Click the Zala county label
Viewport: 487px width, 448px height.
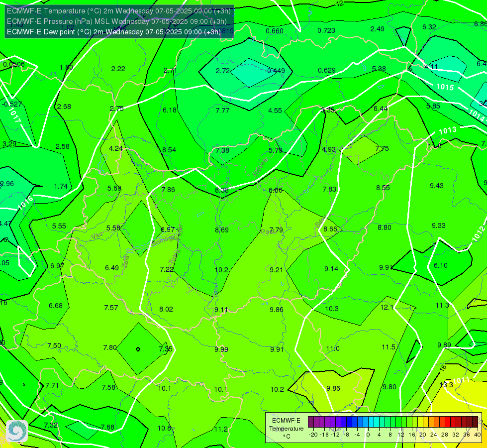point(125,263)
